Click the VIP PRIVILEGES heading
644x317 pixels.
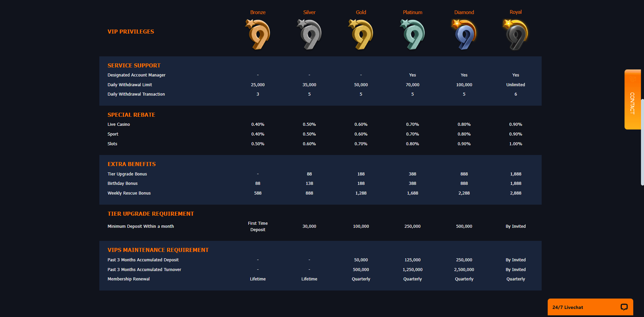(x=131, y=32)
